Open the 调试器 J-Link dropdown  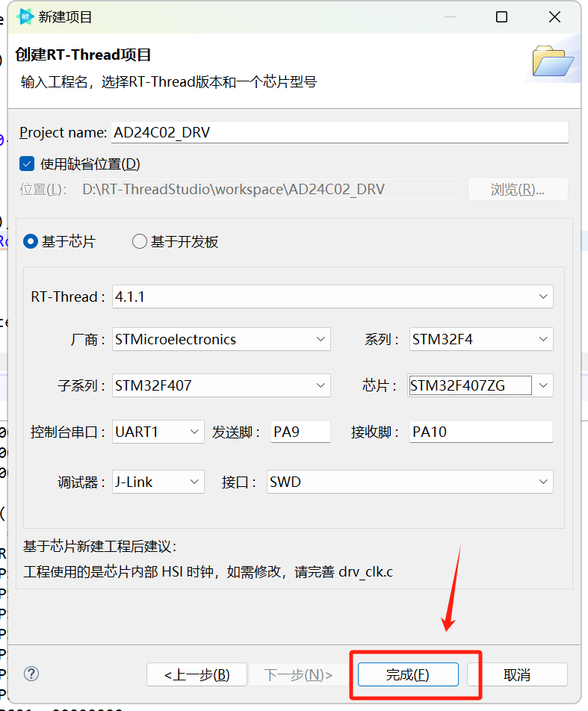click(158, 482)
